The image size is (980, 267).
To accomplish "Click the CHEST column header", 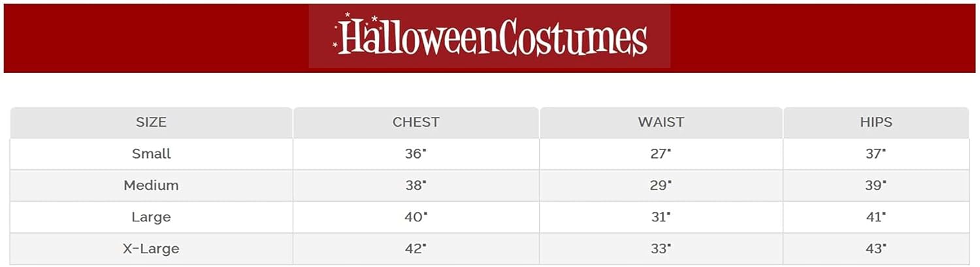I will (416, 122).
